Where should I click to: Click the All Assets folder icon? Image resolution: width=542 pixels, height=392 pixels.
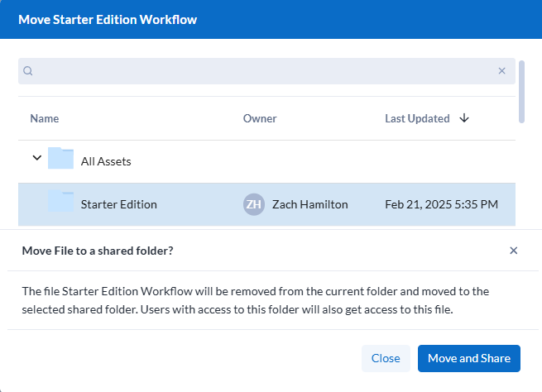coord(60,160)
